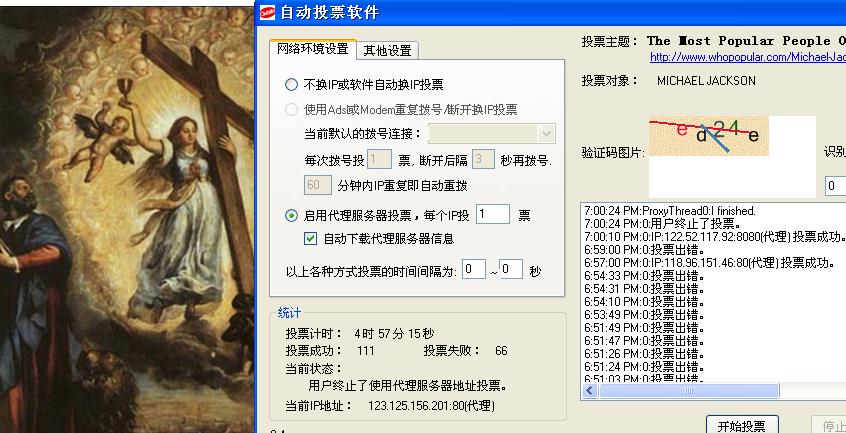Image resolution: width=846 pixels, height=433 pixels.
Task: Click the 每个IP投 votes count field
Action: coord(492,214)
